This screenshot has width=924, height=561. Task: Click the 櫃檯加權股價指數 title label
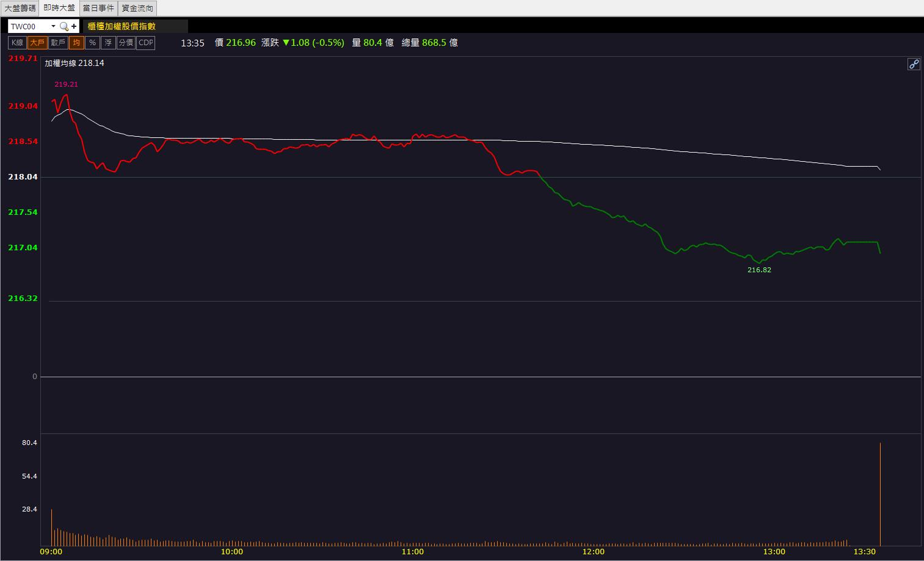click(x=122, y=26)
